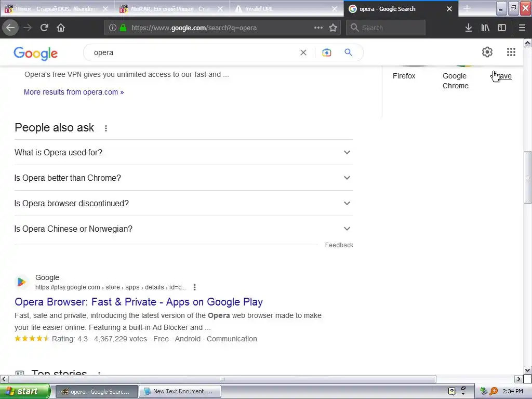Select opera - Google Search taskbar button
This screenshot has height=399, width=532.
tap(97, 391)
